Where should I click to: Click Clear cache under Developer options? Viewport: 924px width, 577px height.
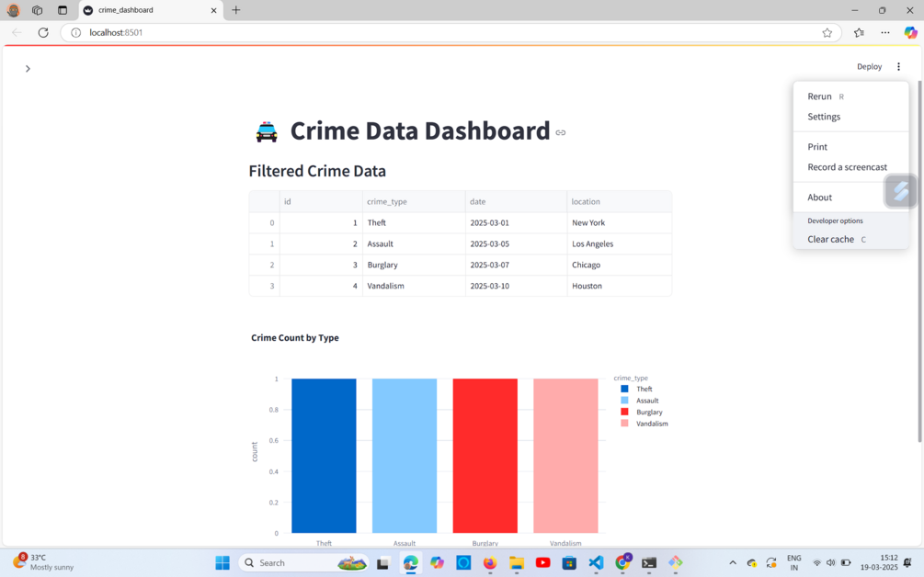pyautogui.click(x=829, y=238)
